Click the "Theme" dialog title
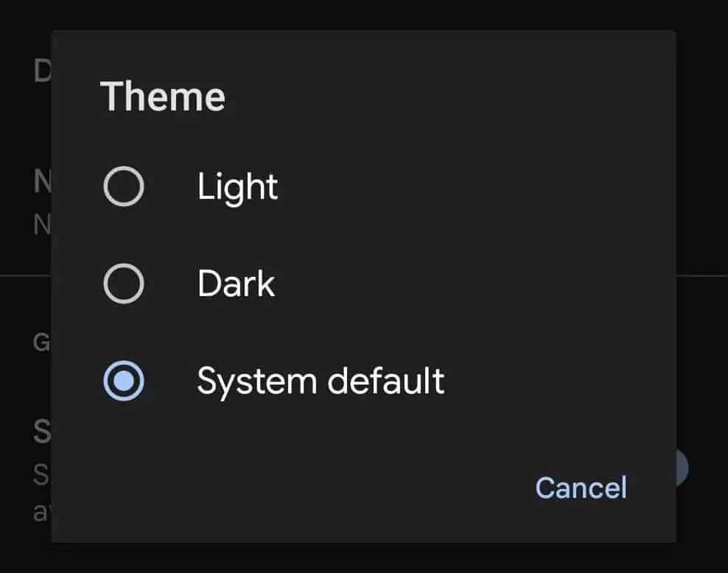Image resolution: width=728 pixels, height=573 pixels. (162, 96)
